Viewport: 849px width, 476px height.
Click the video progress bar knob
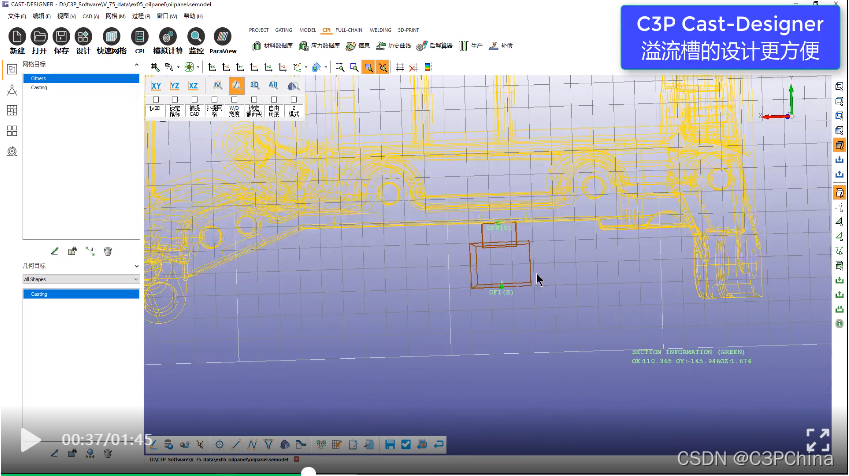[308, 473]
